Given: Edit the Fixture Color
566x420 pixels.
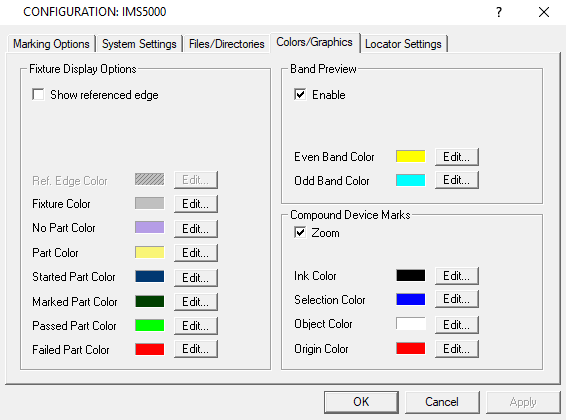Looking at the screenshot, I should (x=196, y=204).
